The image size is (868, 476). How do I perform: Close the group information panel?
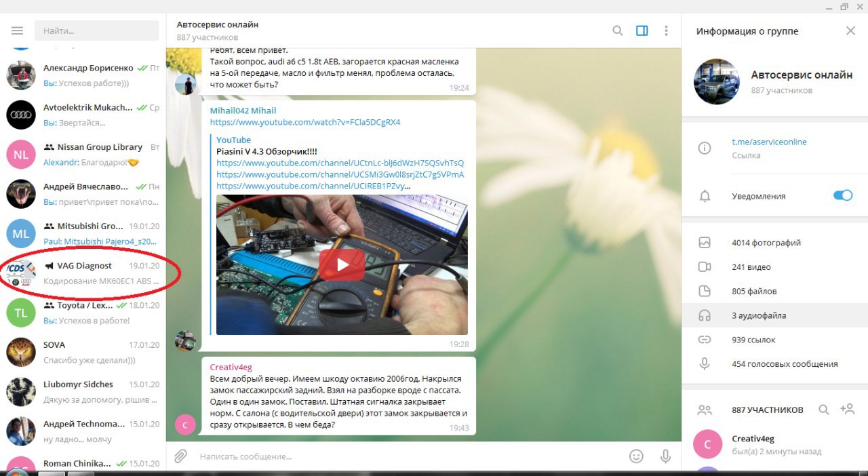(850, 31)
